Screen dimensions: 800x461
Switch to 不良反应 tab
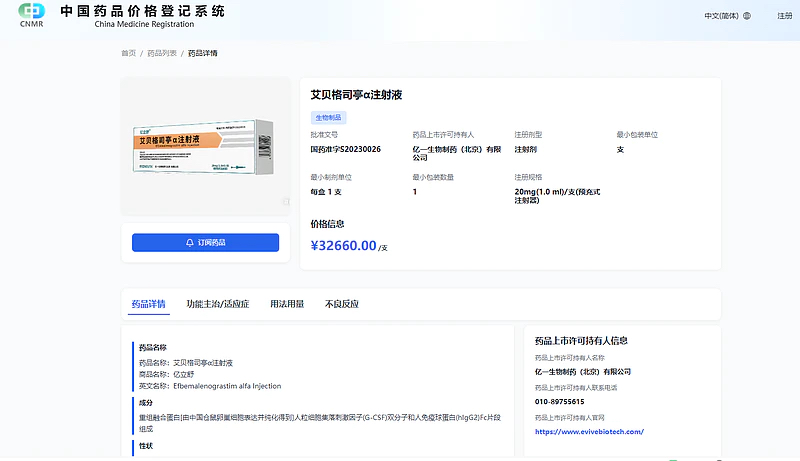click(x=342, y=304)
